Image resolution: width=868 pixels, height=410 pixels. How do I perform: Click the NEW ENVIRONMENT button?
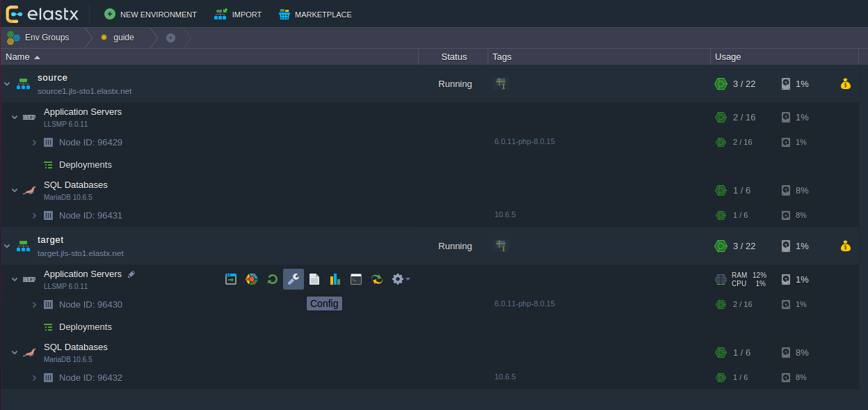point(150,15)
